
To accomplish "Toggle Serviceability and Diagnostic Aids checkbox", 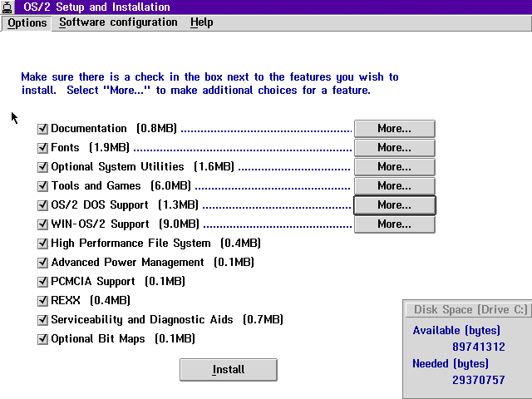I will 42,319.
